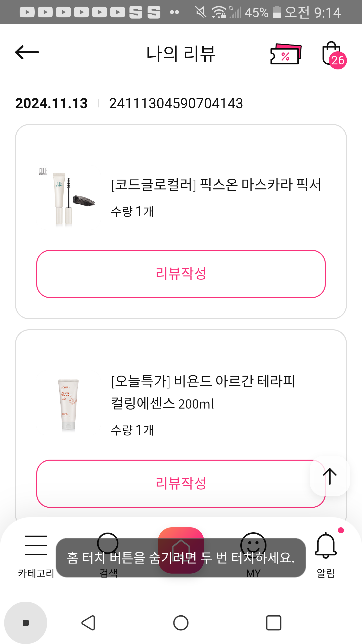
Task: Open Android recent apps square button
Action: click(274, 623)
